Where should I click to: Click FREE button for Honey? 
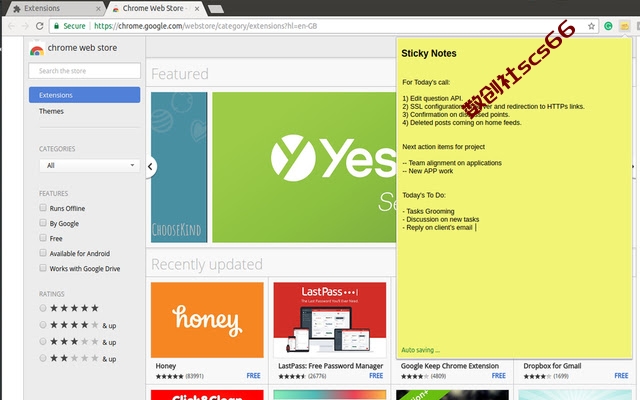tap(253, 376)
